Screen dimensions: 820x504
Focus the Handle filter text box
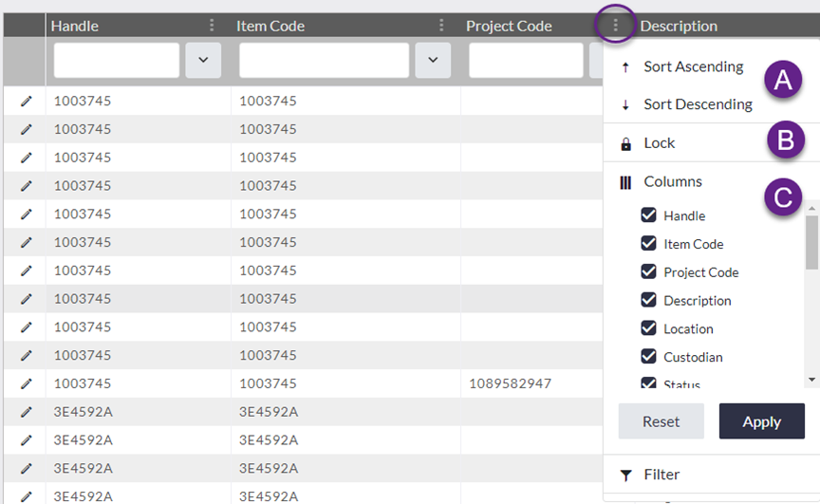[x=117, y=60]
